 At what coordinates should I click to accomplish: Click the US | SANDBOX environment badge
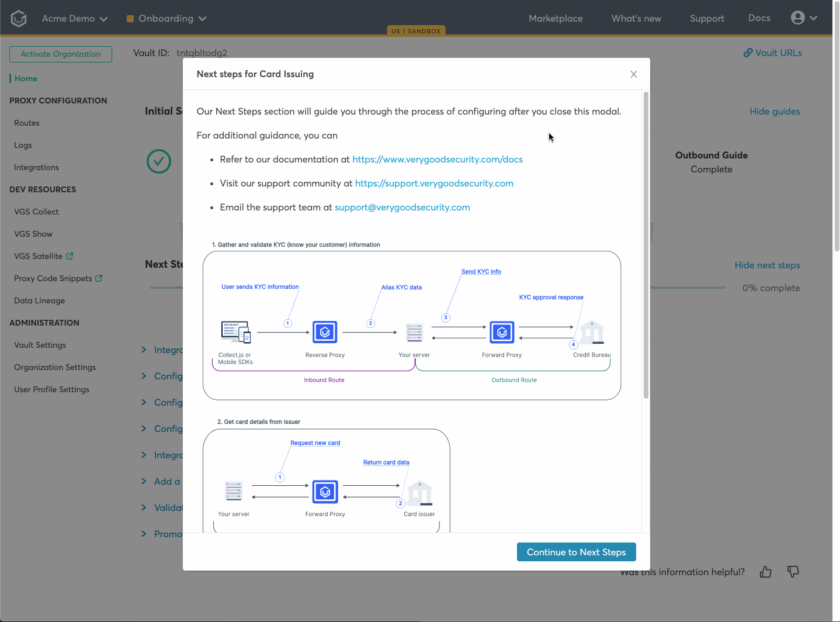click(416, 31)
